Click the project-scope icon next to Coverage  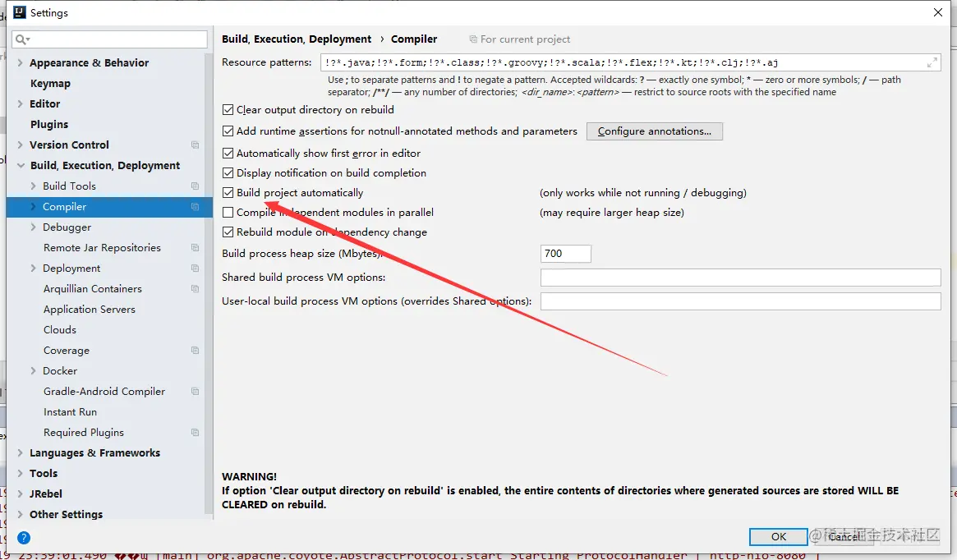coord(196,350)
